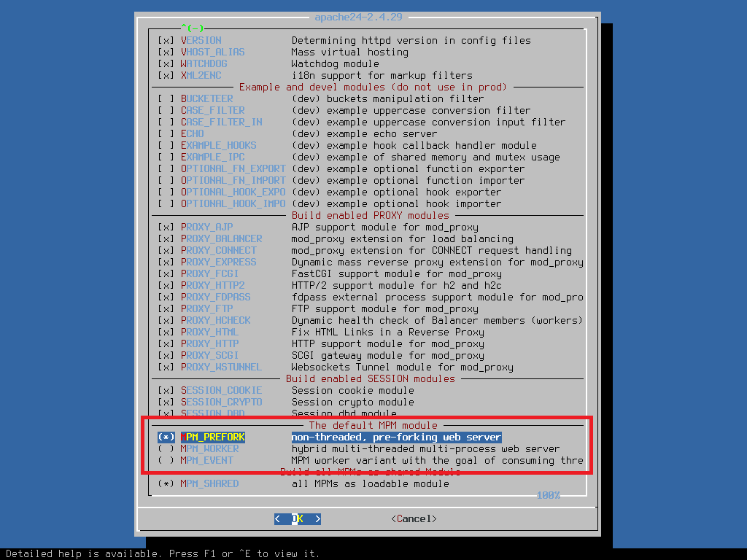Click the apache24-2.4.29 dialog title
Screen dimensions: 747x560
359,17
